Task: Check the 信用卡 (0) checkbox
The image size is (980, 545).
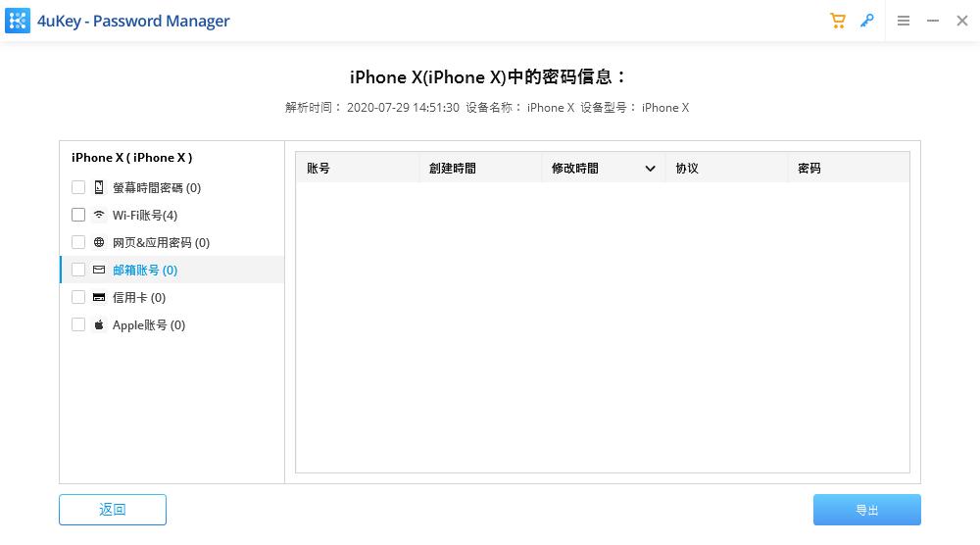Action: [x=78, y=297]
